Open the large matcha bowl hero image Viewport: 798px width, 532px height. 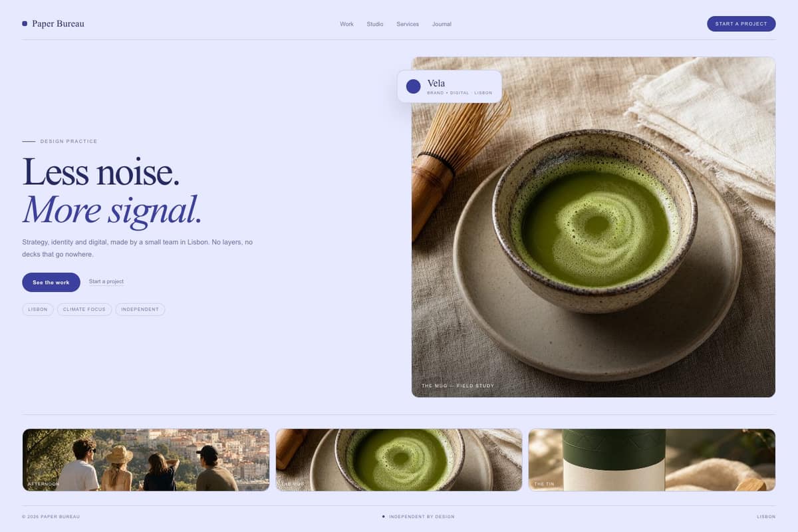(593, 227)
